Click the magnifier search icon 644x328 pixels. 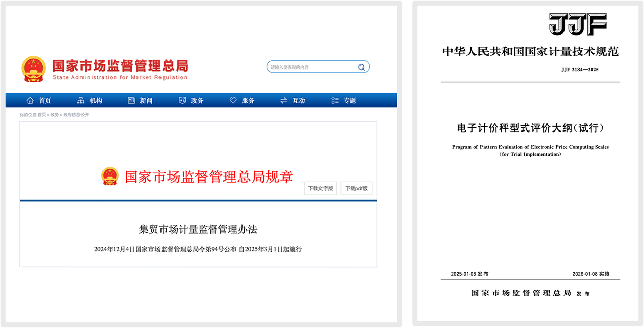coord(361,67)
